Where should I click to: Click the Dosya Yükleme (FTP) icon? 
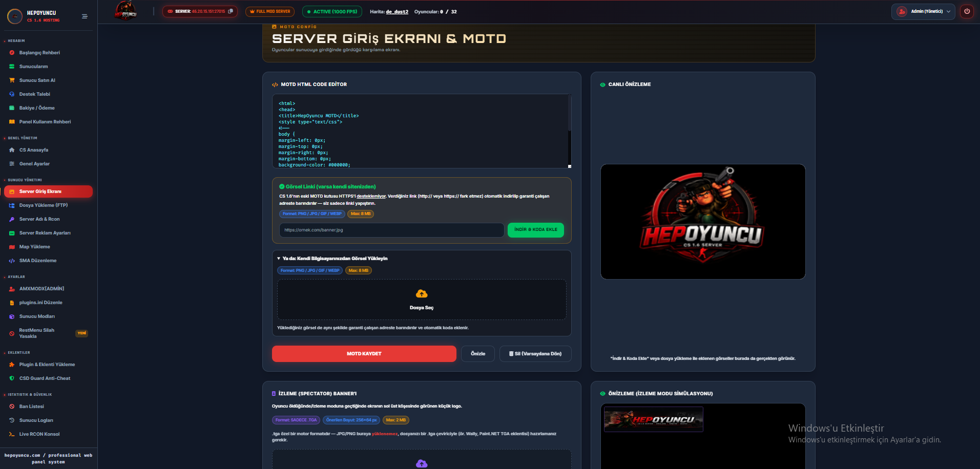click(x=12, y=205)
